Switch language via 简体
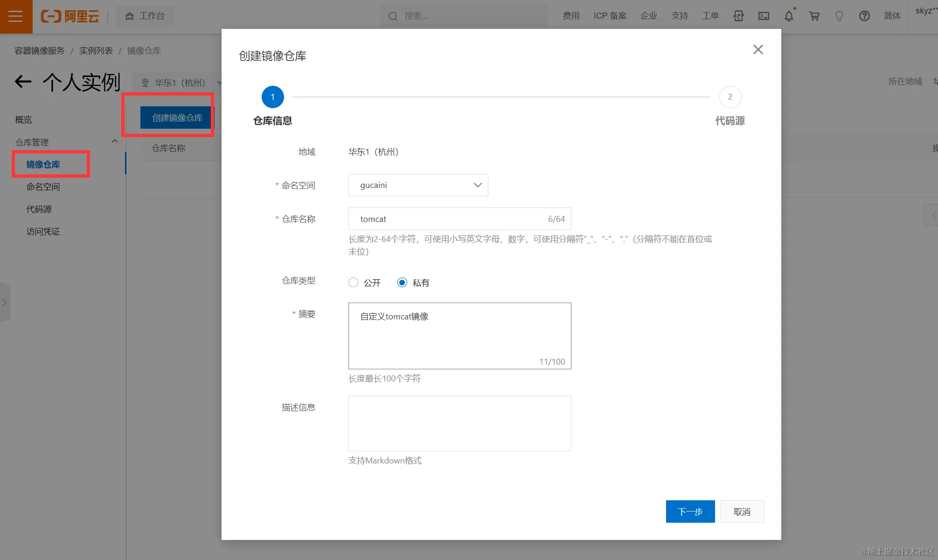The width and height of the screenshot is (938, 560). (892, 16)
